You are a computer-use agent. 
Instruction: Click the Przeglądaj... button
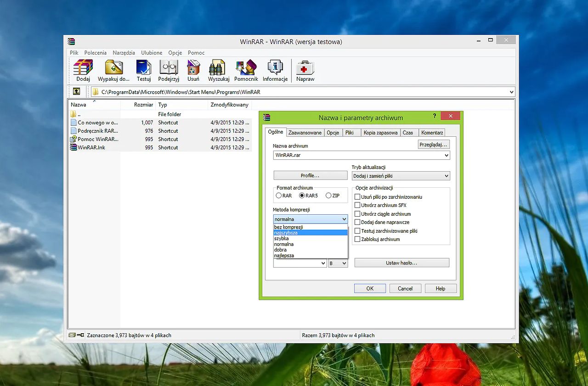pyautogui.click(x=434, y=145)
